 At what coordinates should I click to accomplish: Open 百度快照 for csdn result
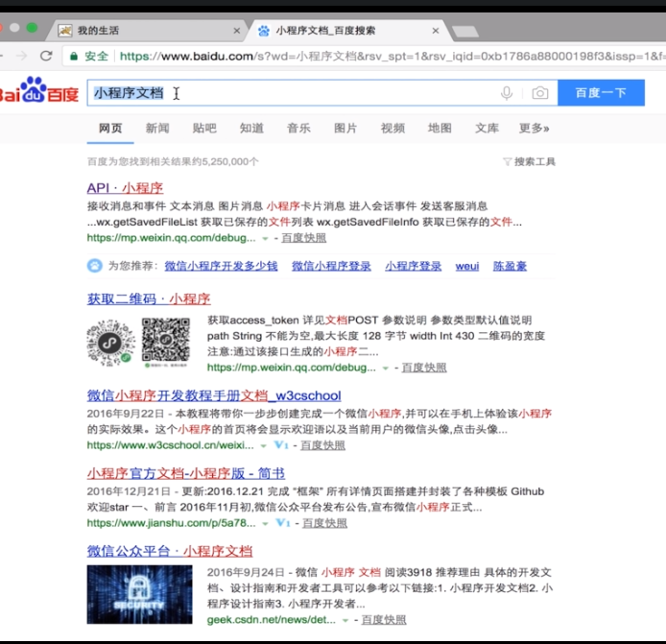pyautogui.click(x=384, y=620)
